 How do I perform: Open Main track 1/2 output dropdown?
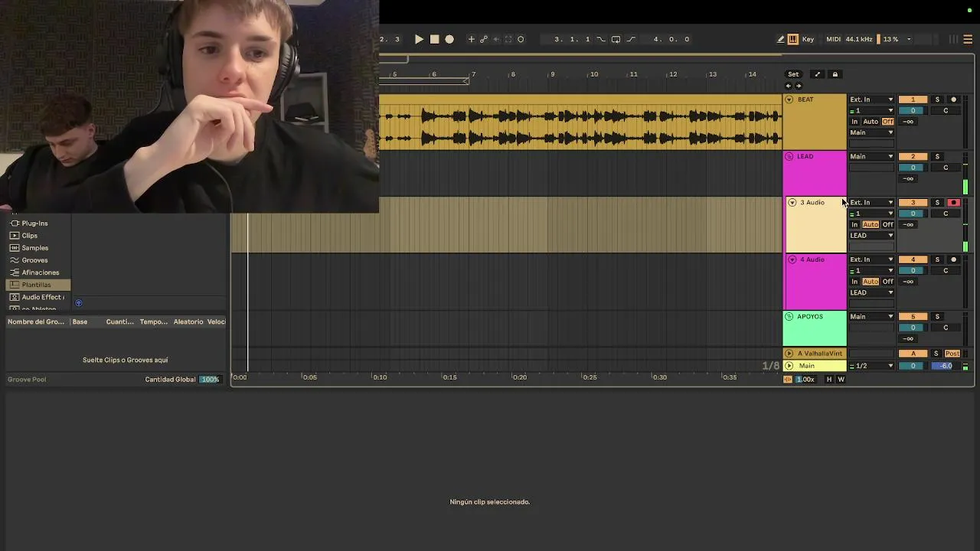pos(871,366)
